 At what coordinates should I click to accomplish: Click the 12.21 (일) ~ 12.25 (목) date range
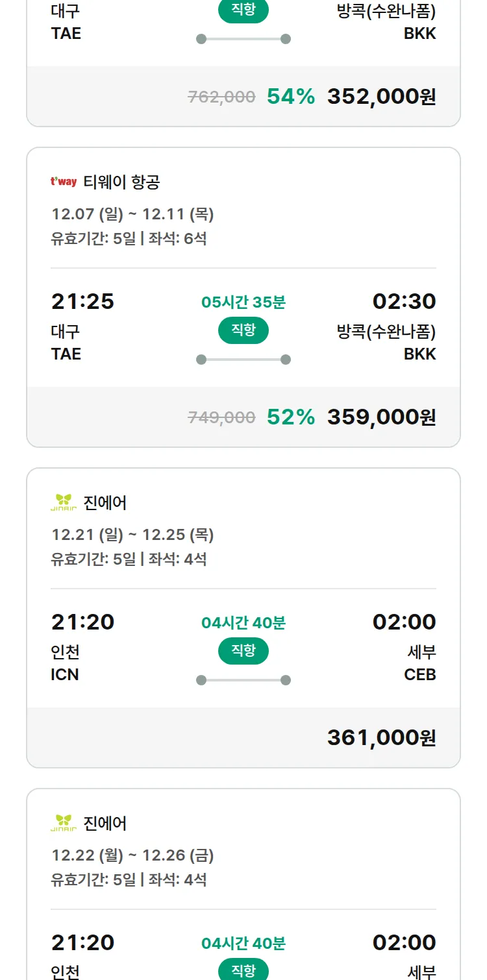(x=132, y=535)
